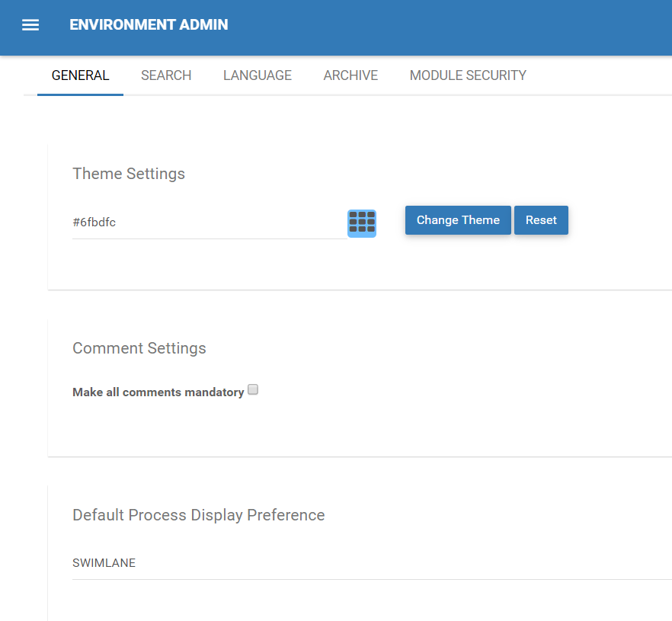Select the MODULE SECURITY tab
This screenshot has height=621, width=672.
click(x=468, y=75)
